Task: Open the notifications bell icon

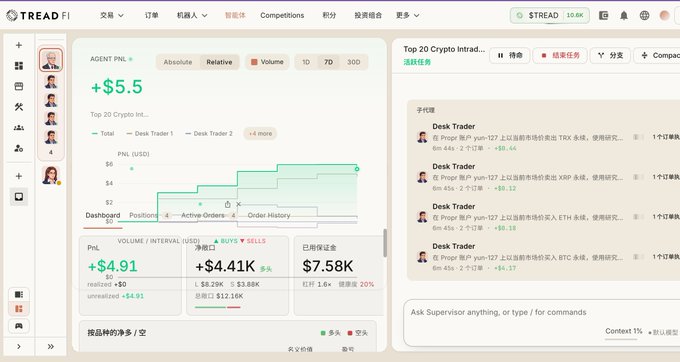Action: (x=624, y=16)
